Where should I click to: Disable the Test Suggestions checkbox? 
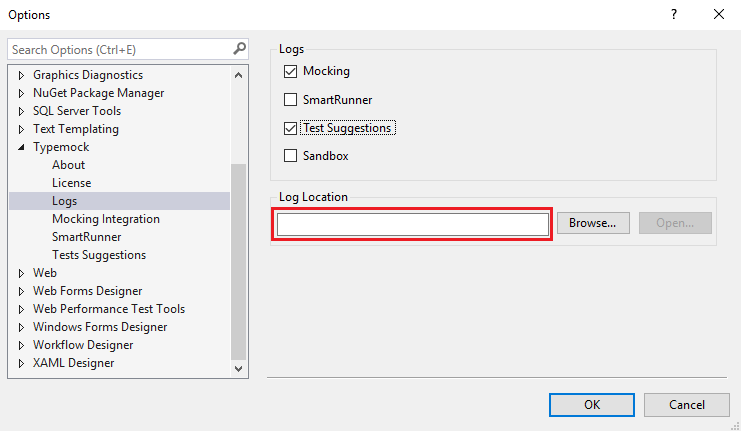pos(291,128)
